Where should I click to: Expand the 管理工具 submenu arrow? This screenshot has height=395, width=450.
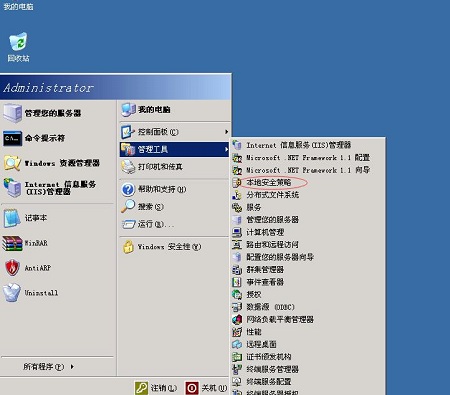click(227, 149)
